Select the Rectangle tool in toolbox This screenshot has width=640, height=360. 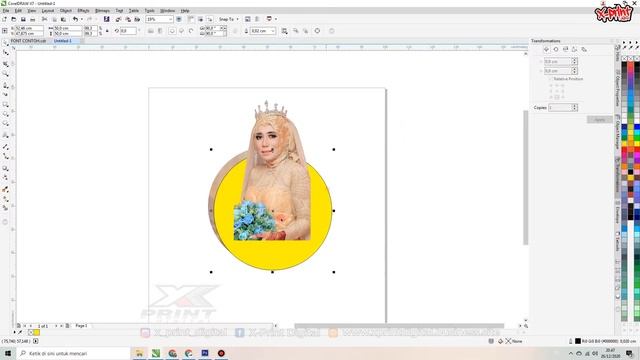click(x=5, y=105)
